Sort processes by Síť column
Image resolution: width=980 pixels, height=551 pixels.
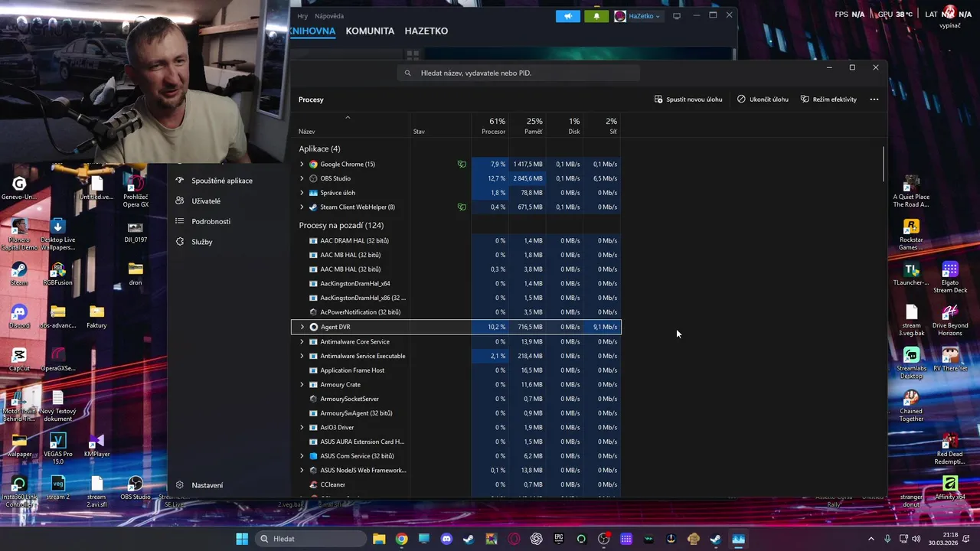coord(602,126)
